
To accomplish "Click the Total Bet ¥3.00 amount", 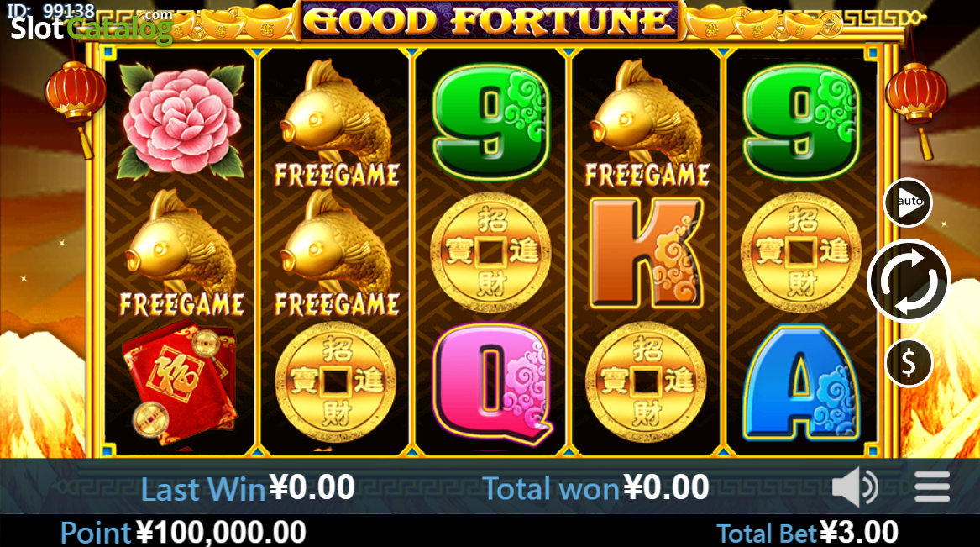I will pyautogui.click(x=808, y=533).
